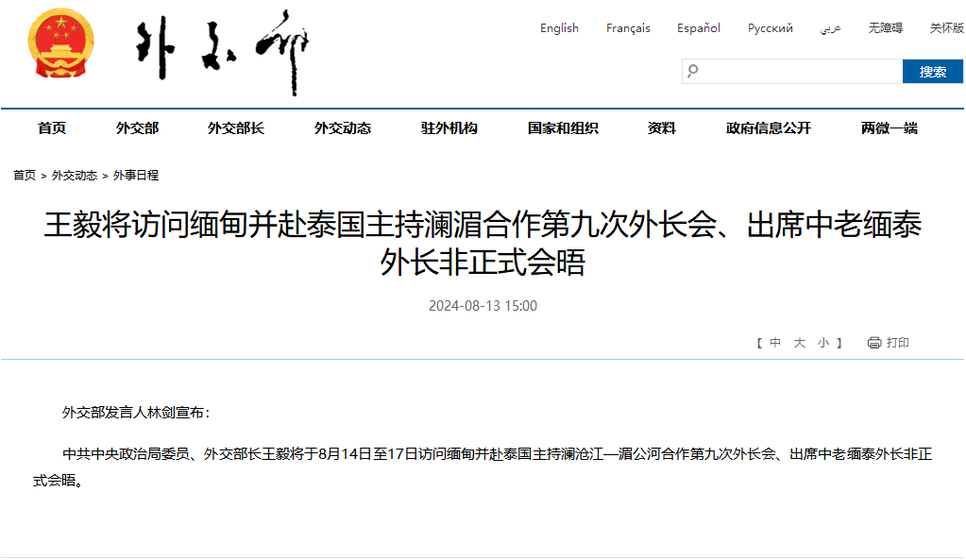Select 中 medium font size
The image size is (966, 560).
coord(775,343)
